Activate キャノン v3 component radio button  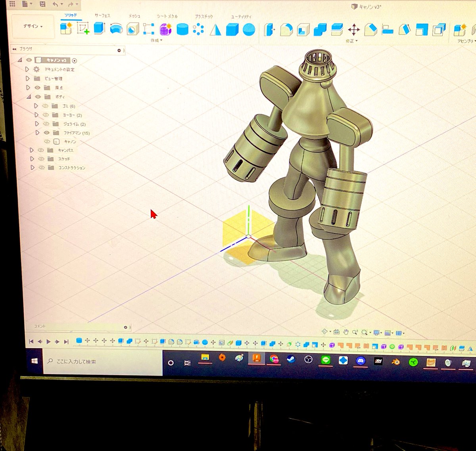[x=75, y=61]
